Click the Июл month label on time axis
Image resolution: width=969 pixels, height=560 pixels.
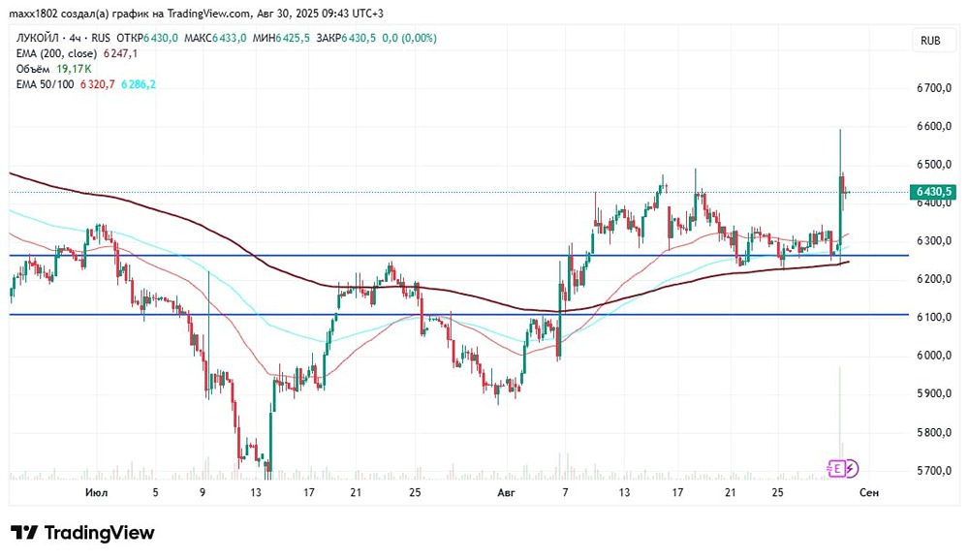96,492
